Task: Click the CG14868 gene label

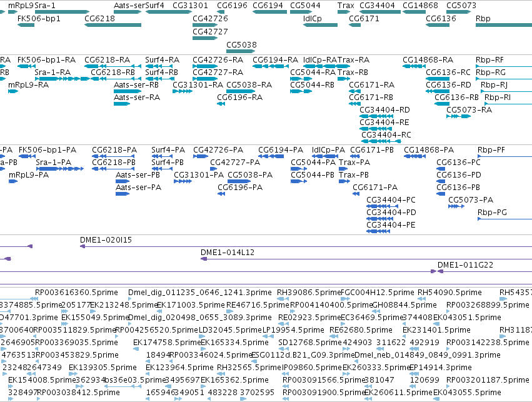Action: [x=420, y=6]
